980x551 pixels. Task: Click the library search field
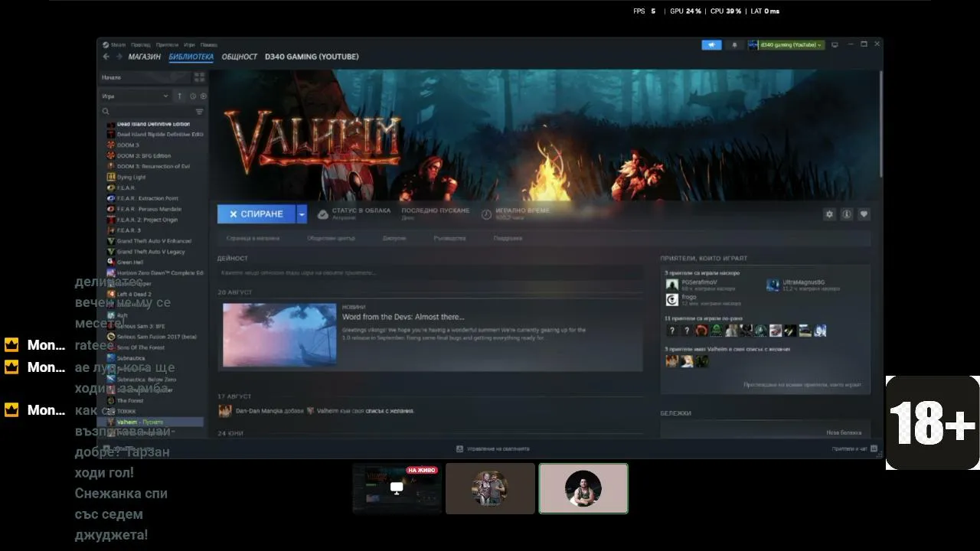148,112
